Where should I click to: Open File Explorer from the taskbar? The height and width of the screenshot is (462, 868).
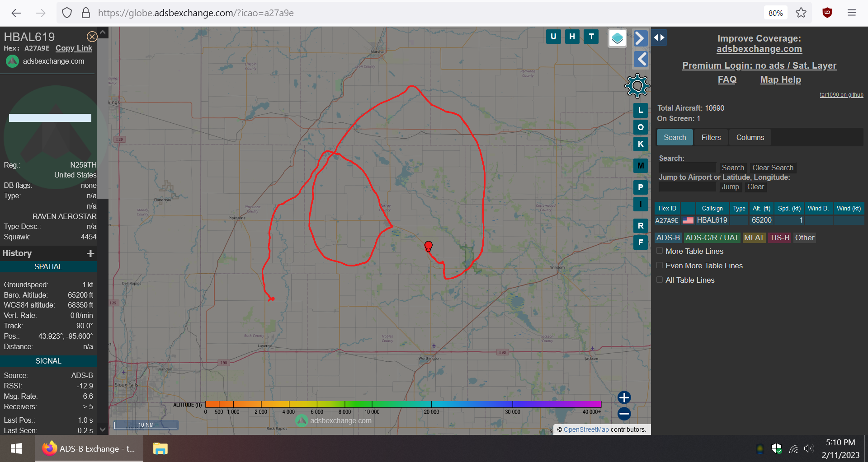click(160, 448)
